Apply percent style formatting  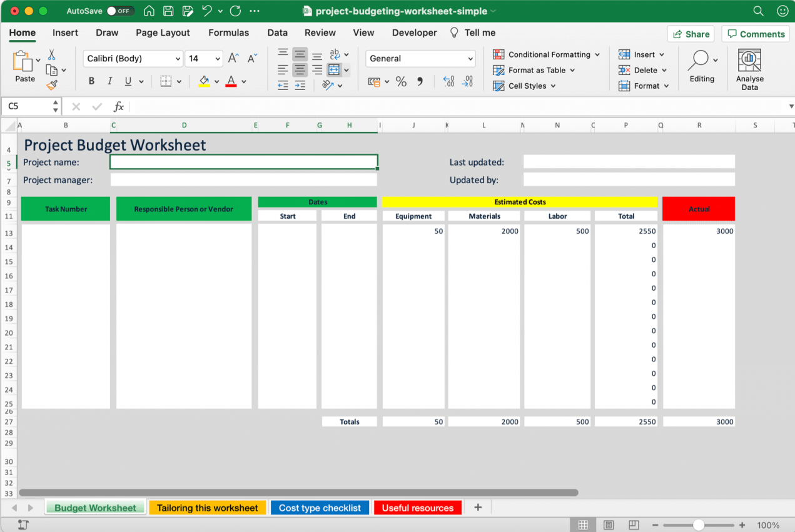click(x=401, y=82)
